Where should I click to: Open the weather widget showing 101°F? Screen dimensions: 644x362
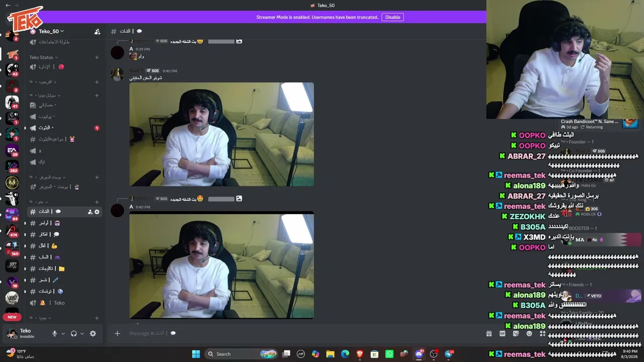click(19, 354)
